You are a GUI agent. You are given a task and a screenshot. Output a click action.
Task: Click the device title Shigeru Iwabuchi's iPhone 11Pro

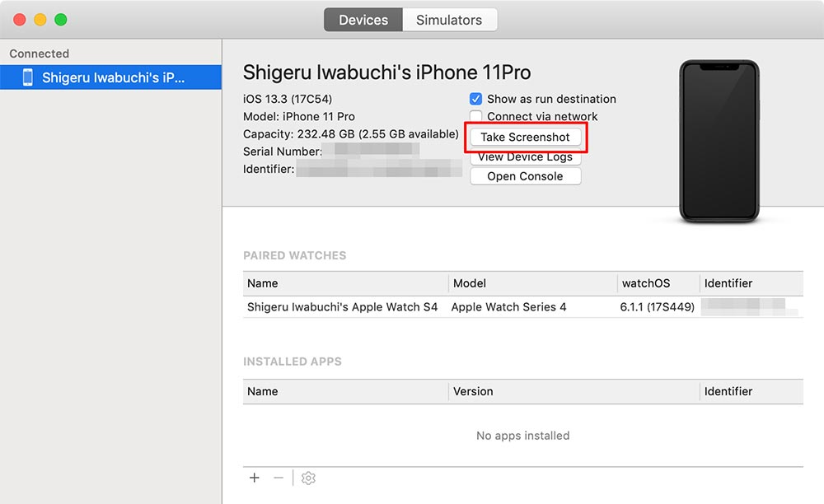coord(386,72)
